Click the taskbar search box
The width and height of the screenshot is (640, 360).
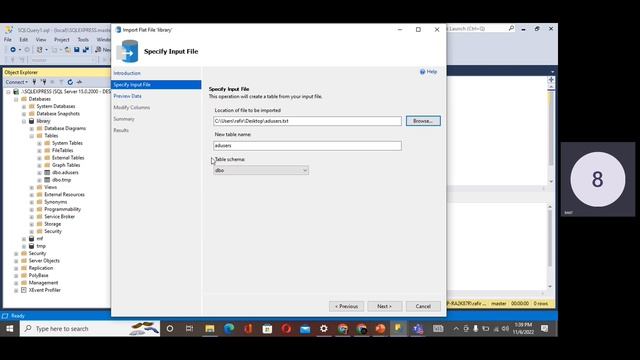90,329
